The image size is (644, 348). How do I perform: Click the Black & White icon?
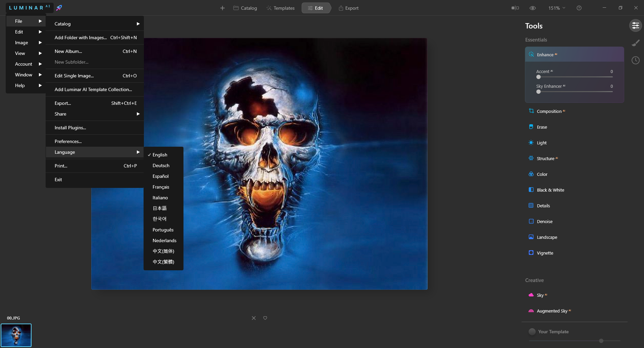531,190
